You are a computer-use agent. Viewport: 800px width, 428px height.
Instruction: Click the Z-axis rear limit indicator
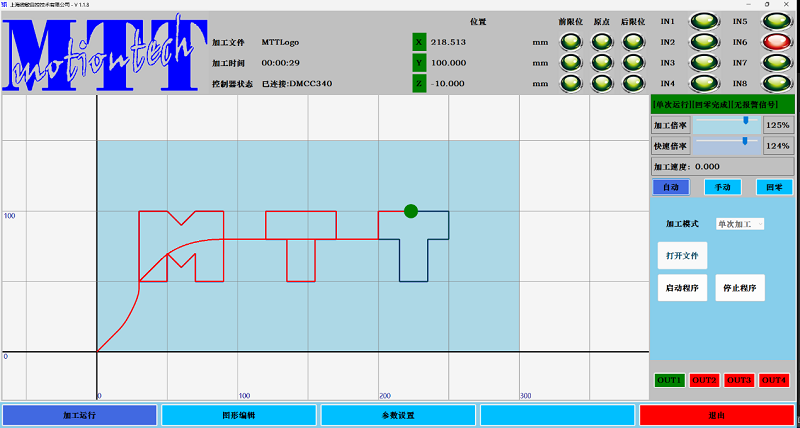[632, 83]
